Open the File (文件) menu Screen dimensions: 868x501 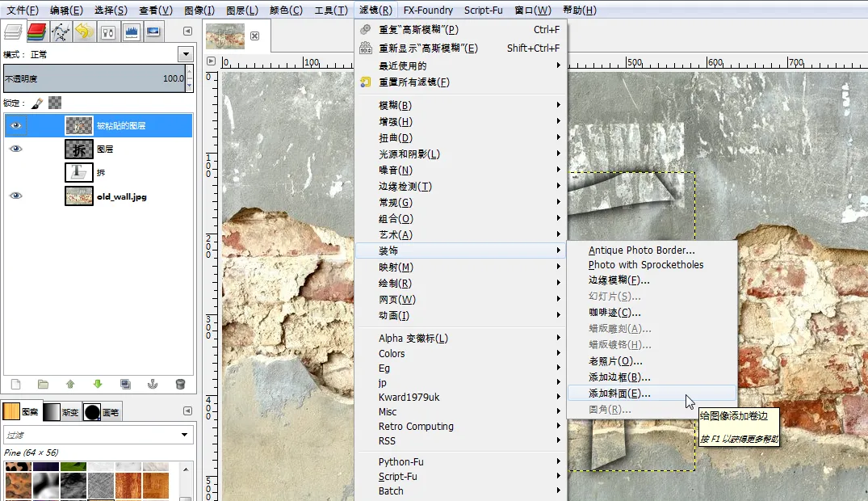pos(22,10)
